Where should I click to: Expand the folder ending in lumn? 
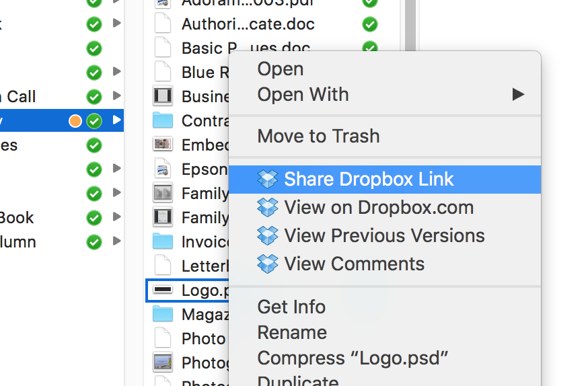(117, 241)
